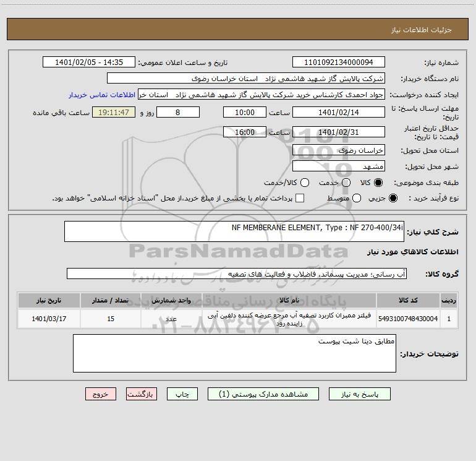The width and height of the screenshot is (476, 461).
Task: Click the ایجاد کننده درخواست field
Action: pos(261,95)
